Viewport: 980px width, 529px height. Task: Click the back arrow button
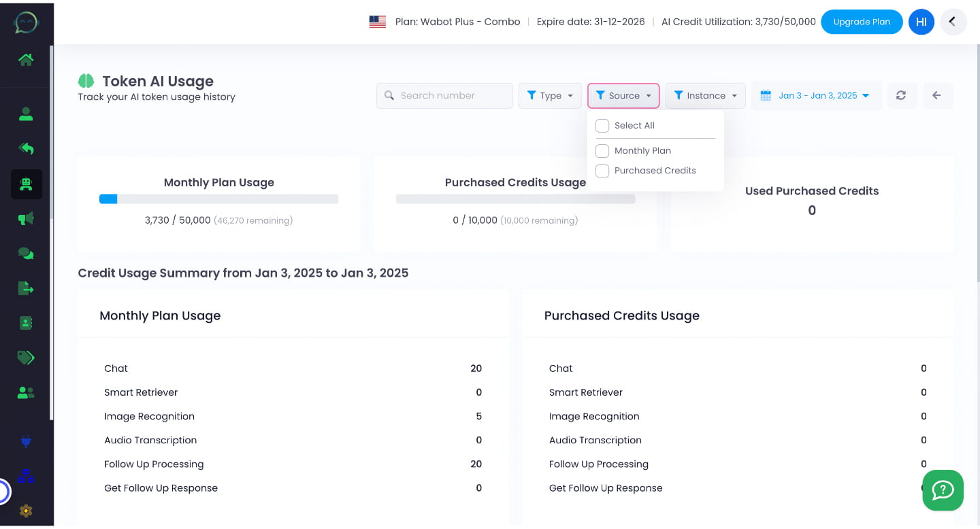(936, 96)
